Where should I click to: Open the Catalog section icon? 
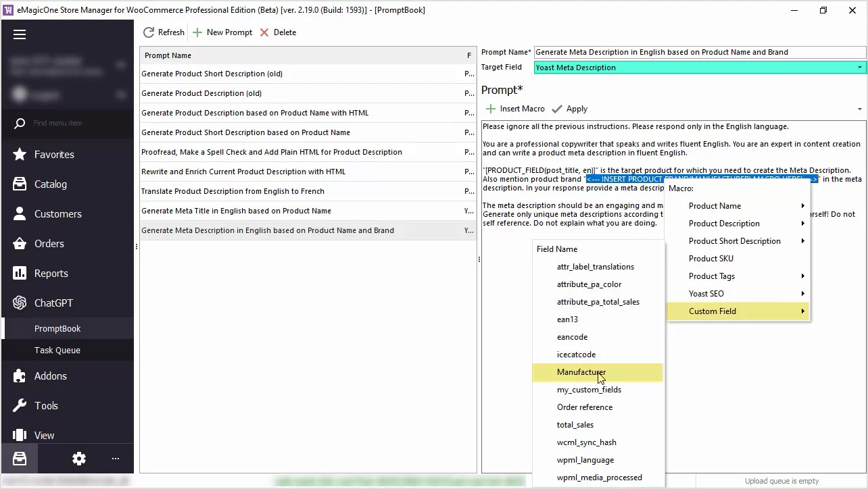[20, 184]
